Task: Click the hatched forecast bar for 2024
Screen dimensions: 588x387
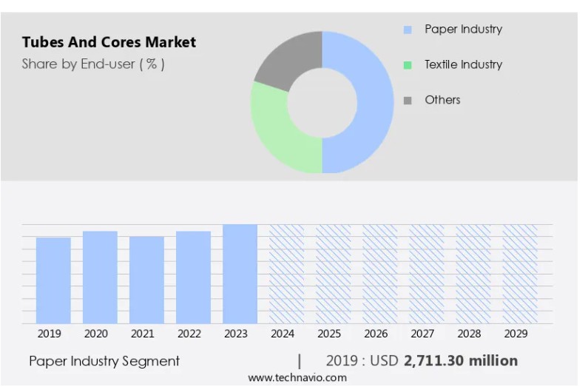Action: point(286,274)
